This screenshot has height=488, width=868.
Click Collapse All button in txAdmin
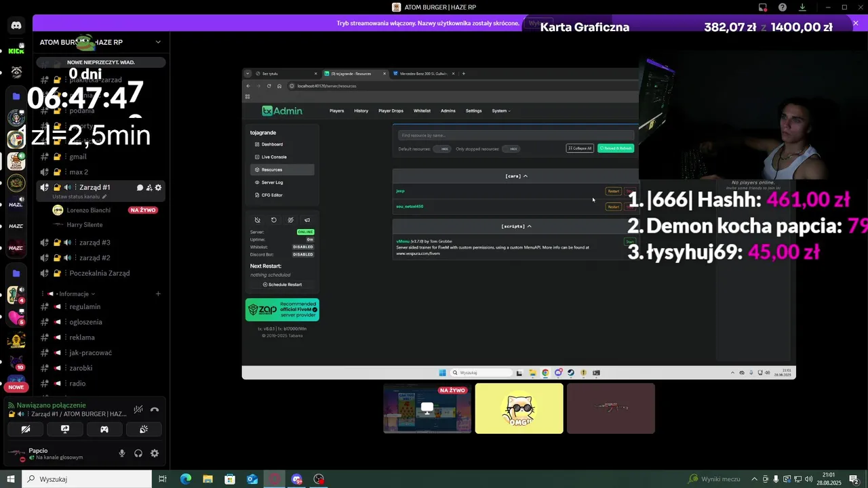(x=580, y=148)
